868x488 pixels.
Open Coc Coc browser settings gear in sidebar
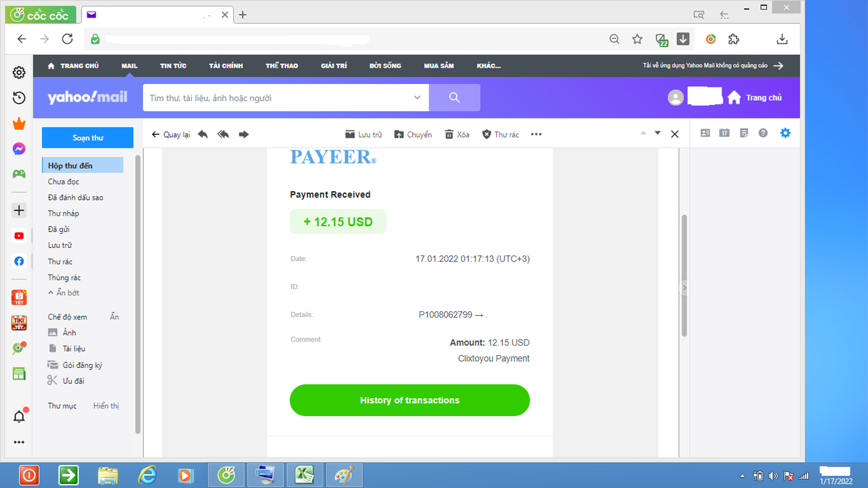(19, 73)
